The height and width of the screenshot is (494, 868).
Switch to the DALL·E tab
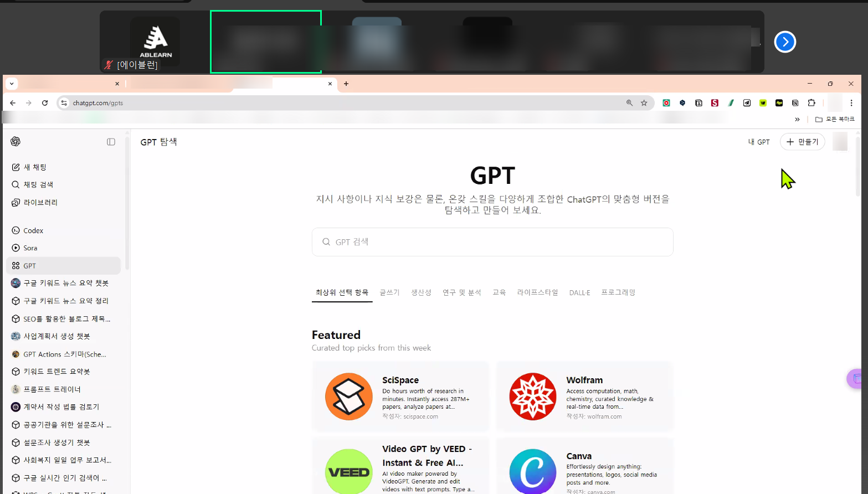pos(579,292)
